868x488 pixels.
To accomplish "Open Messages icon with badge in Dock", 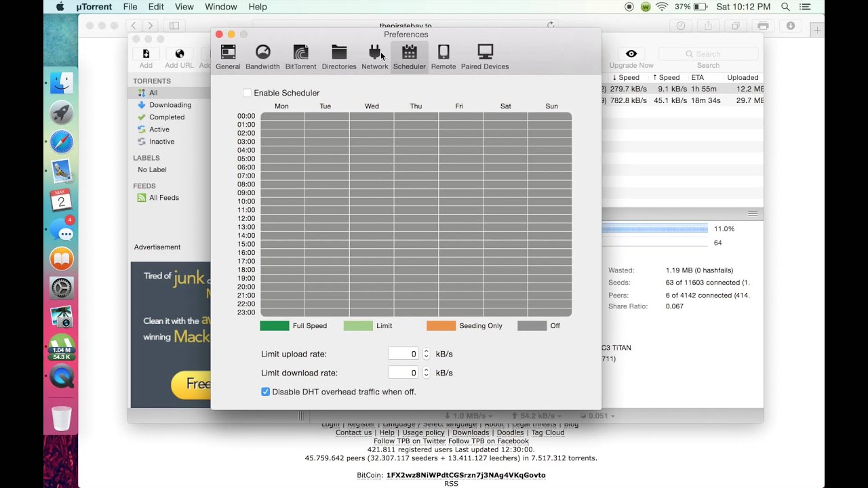I will [x=62, y=230].
